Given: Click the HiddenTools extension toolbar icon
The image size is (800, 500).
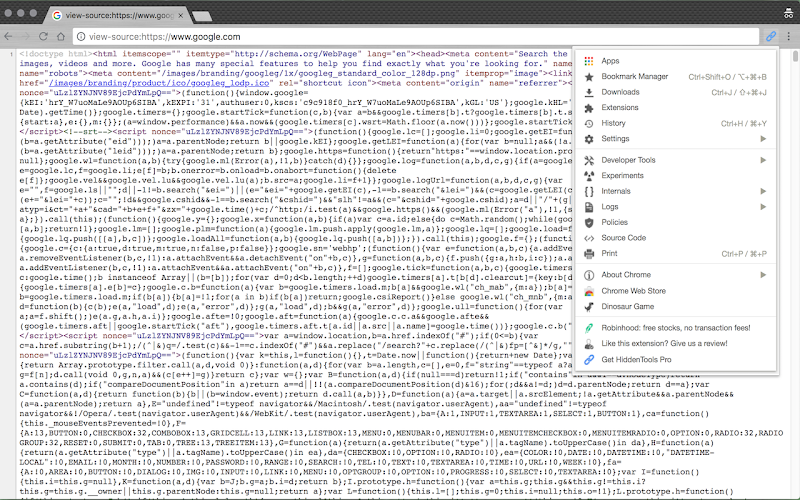Looking at the screenshot, I should click(770, 36).
